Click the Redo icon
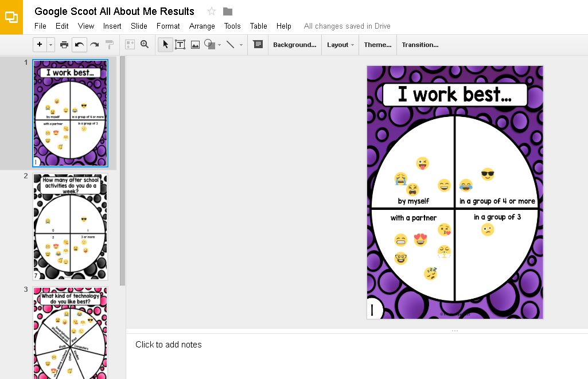This screenshot has width=588, height=379. coord(94,44)
